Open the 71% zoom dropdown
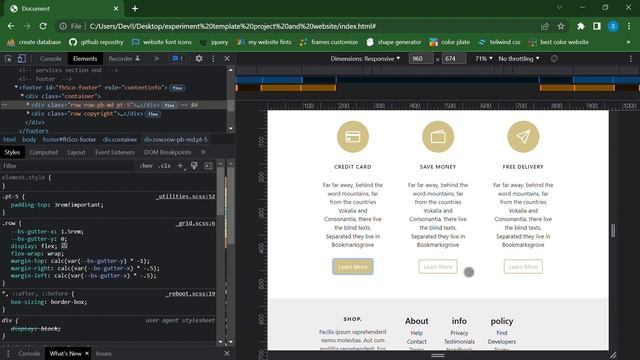640x360 pixels. (484, 59)
